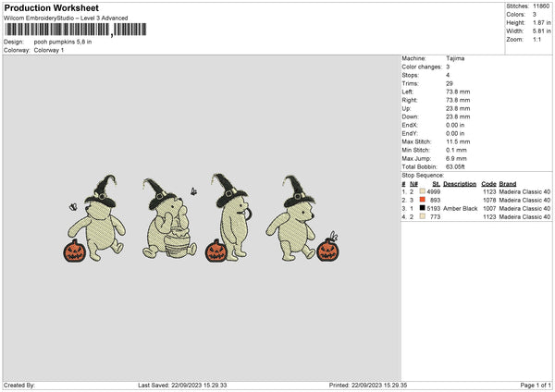Click the Zoom value 1:1

pyautogui.click(x=536, y=39)
